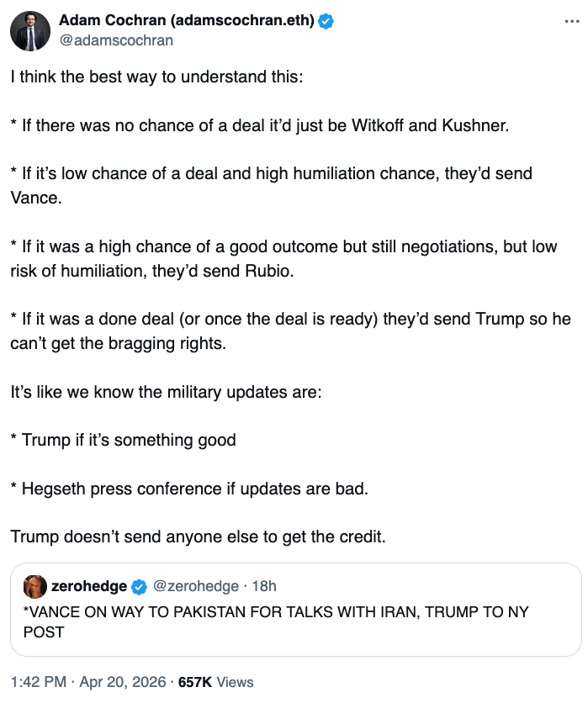588x703 pixels.
Task: Click Adam Cochran's blue verified badge
Action: coord(326,22)
